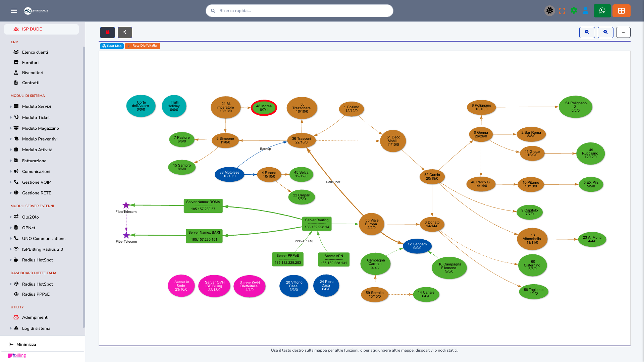Expand Gestione VOIP menu
Viewport: 644px width, 362px height.
pyautogui.click(x=36, y=182)
